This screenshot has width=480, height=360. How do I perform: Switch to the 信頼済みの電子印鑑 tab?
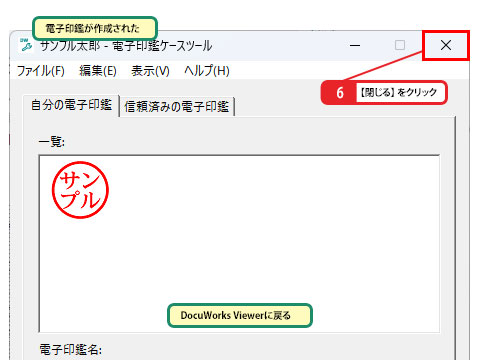177,107
